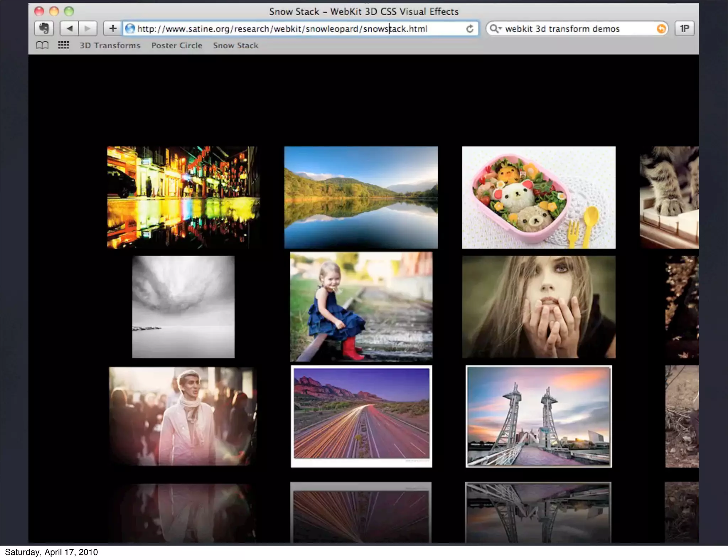Open the bookmarks book icon

pyautogui.click(x=42, y=45)
